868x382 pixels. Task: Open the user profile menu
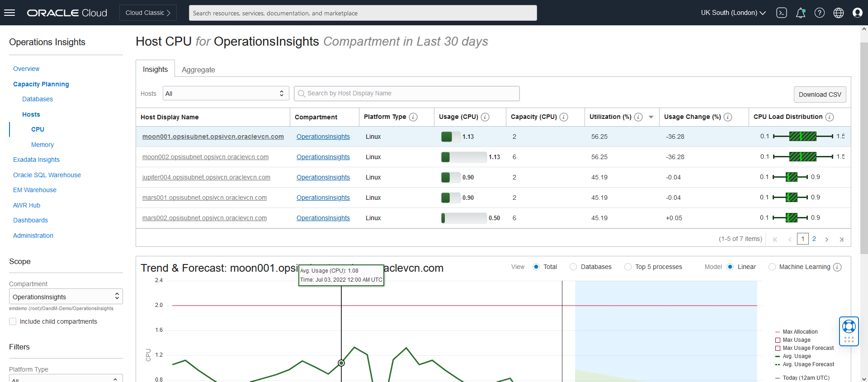point(857,13)
